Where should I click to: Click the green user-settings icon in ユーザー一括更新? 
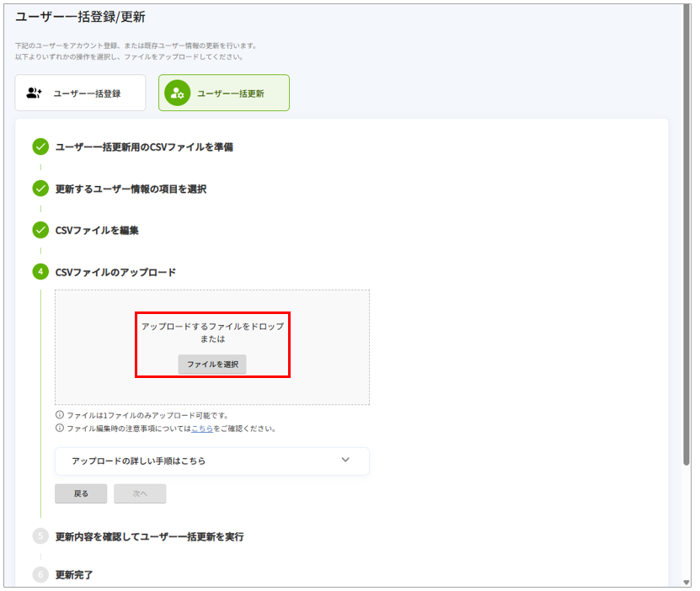tap(177, 93)
